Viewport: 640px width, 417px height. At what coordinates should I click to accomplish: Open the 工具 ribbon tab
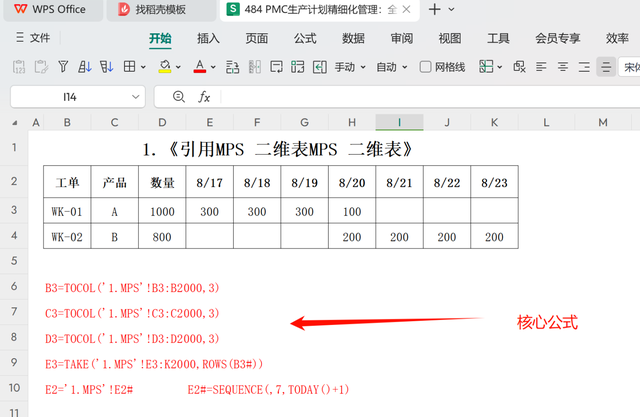click(x=498, y=38)
